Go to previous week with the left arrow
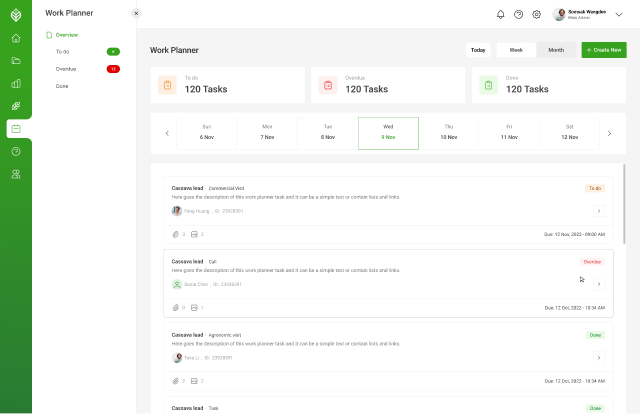This screenshot has width=640, height=414. pyautogui.click(x=167, y=134)
